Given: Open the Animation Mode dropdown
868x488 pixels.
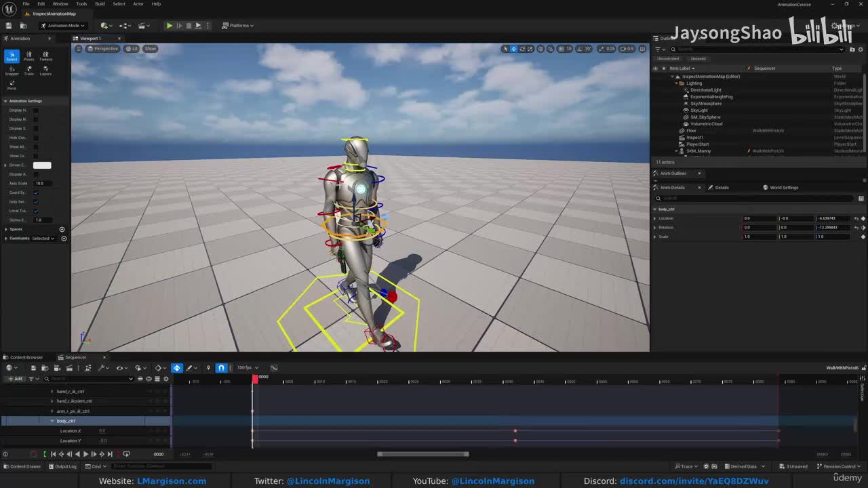Looking at the screenshot, I should pos(62,26).
